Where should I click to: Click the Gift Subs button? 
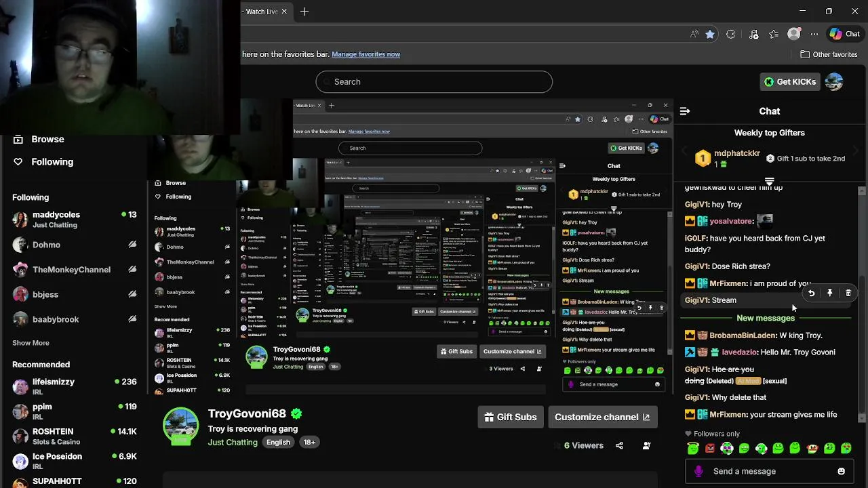click(511, 417)
